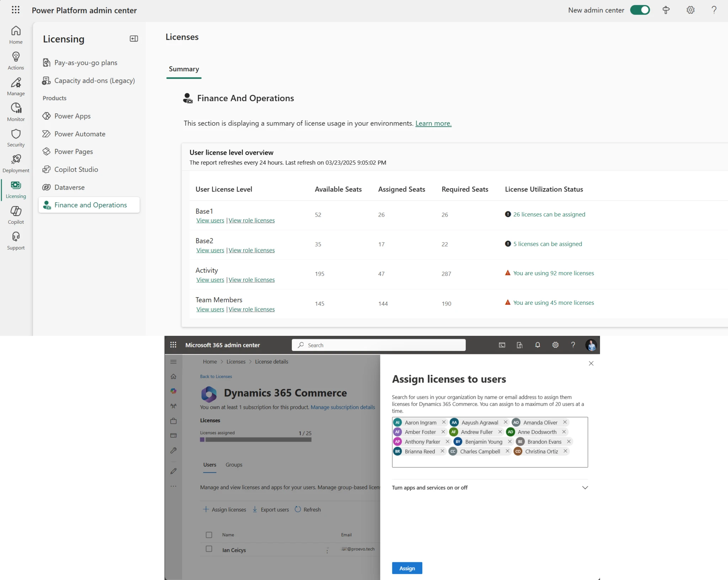The height and width of the screenshot is (580, 728).
Task: Switch to the Groups tab
Action: 234,465
